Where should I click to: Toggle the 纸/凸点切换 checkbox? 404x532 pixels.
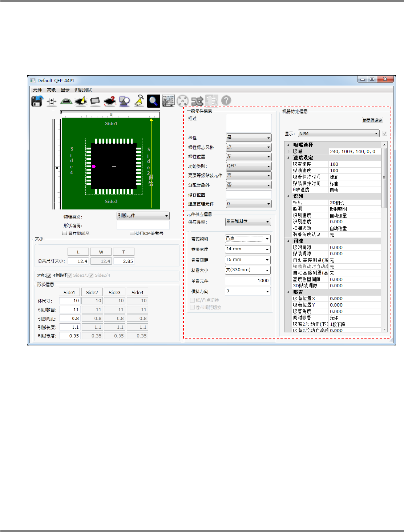pyautogui.click(x=193, y=300)
